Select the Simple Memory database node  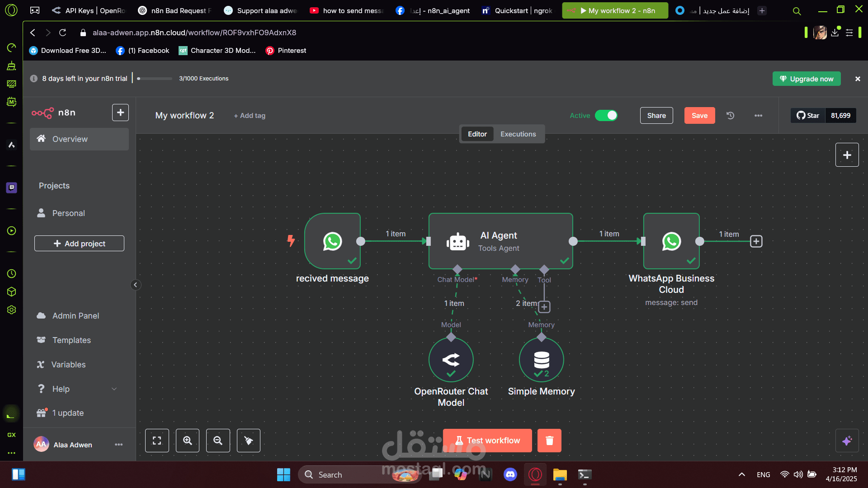click(x=541, y=360)
